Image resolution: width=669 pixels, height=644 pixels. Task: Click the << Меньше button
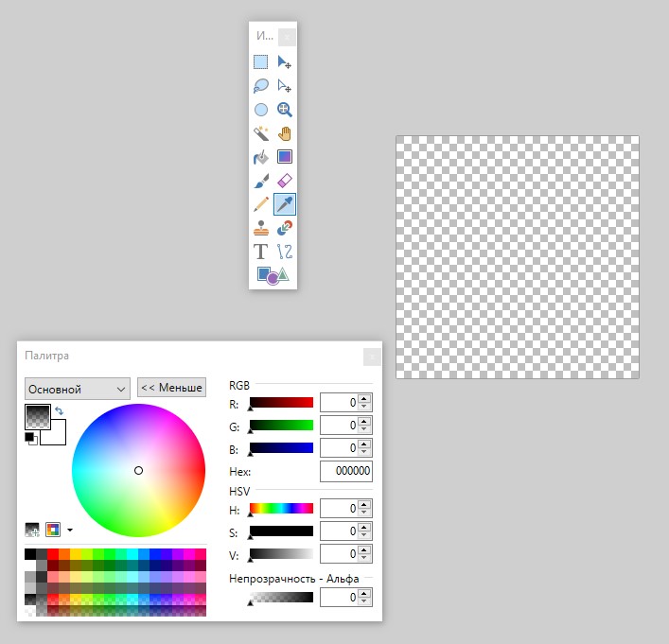click(x=171, y=388)
